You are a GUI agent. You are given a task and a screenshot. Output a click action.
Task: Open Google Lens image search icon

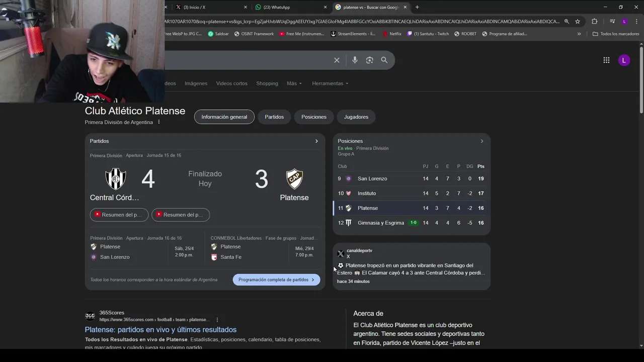pos(369,60)
